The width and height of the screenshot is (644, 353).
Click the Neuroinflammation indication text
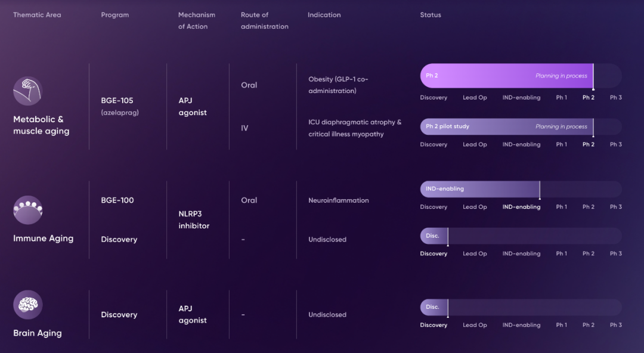(338, 200)
